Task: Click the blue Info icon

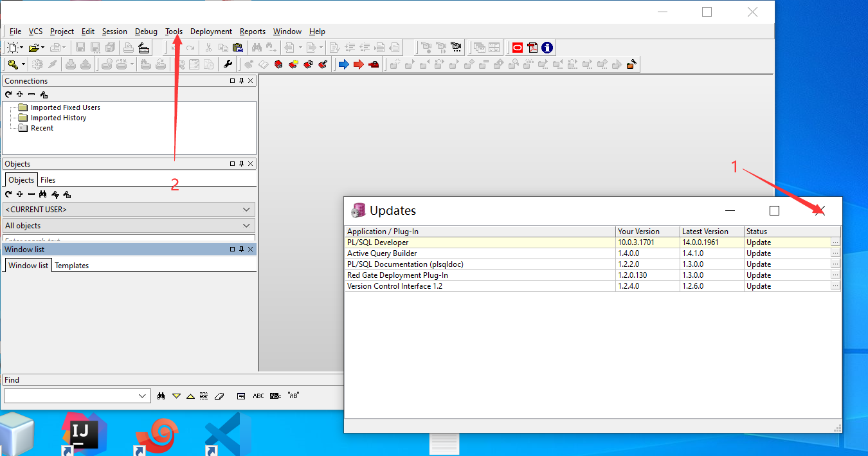Action: [x=547, y=48]
